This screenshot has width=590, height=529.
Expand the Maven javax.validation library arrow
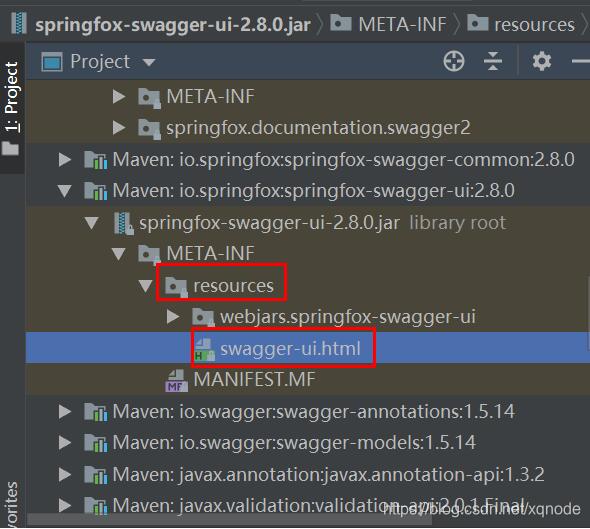click(65, 505)
